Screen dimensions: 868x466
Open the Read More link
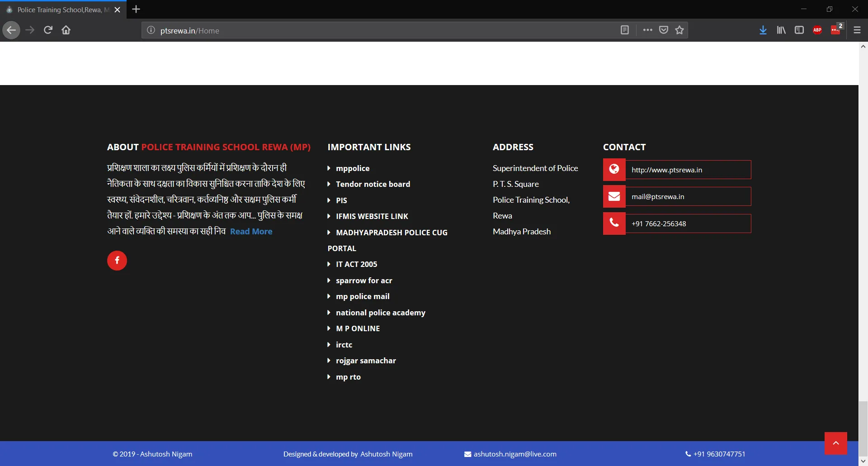click(251, 232)
